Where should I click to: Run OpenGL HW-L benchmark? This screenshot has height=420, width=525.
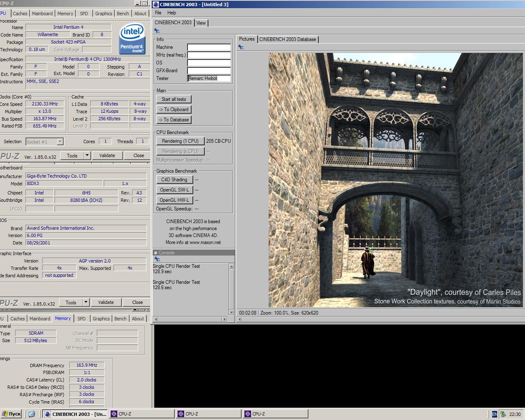[174, 200]
